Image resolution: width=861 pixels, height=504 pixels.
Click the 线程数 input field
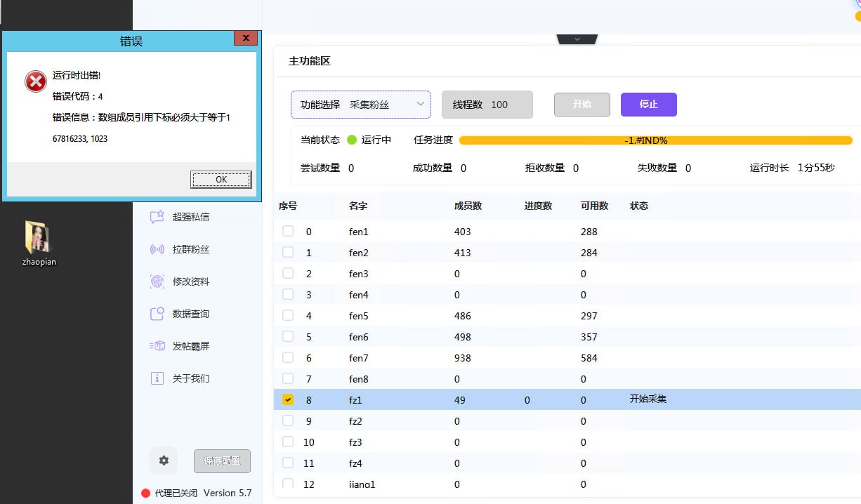click(x=508, y=105)
